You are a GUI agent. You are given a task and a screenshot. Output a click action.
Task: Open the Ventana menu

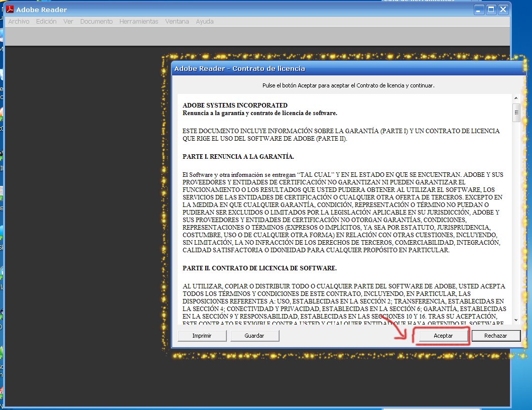177,22
